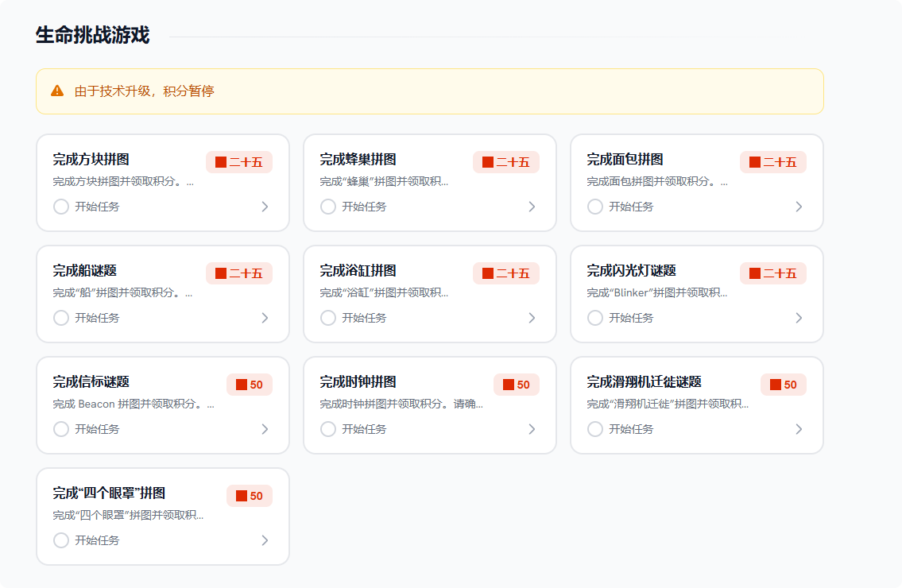Click 开始任务 on the 完成滑翔机迁徙谜题 card
The height and width of the screenshot is (588, 902).
click(x=630, y=429)
